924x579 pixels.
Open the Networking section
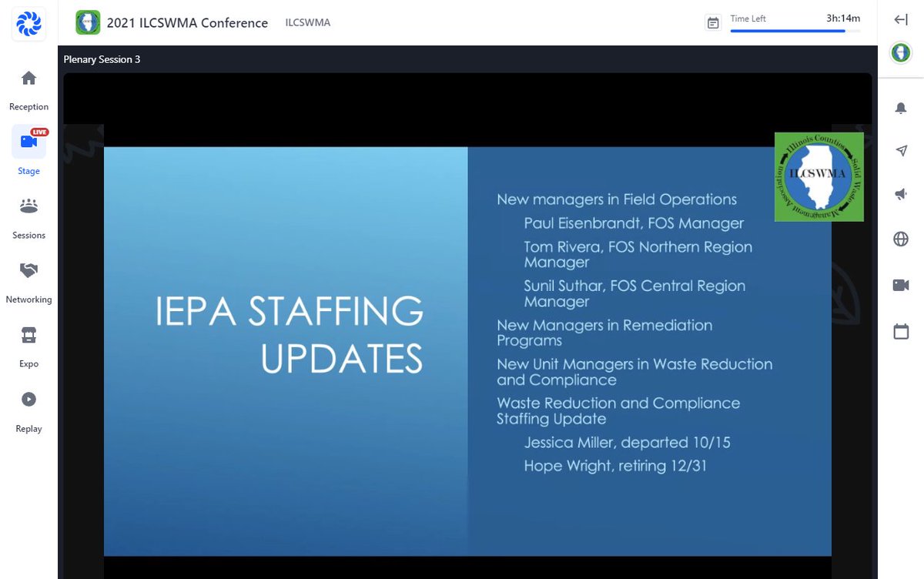point(28,282)
